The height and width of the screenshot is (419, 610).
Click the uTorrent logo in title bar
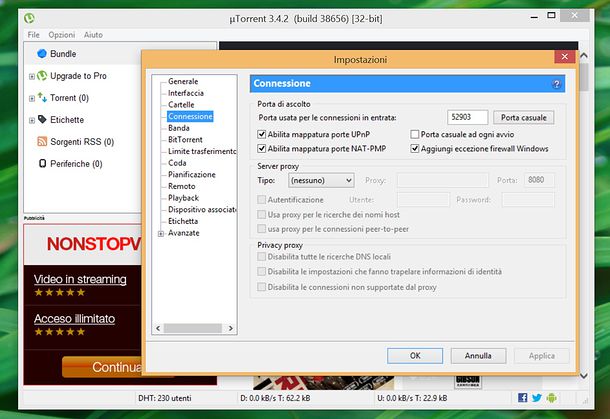pyautogui.click(x=29, y=18)
